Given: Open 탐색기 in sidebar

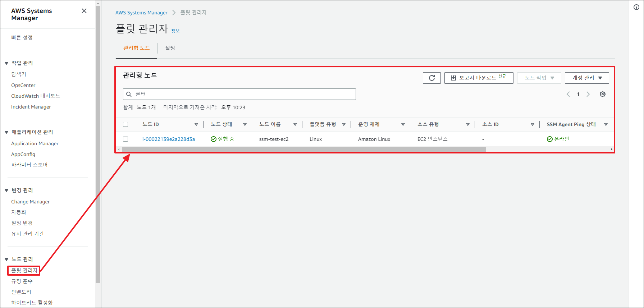Looking at the screenshot, I should (x=19, y=74).
